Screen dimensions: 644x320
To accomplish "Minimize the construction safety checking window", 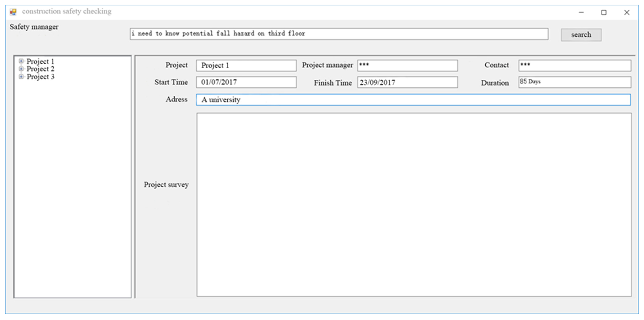I will pyautogui.click(x=581, y=12).
